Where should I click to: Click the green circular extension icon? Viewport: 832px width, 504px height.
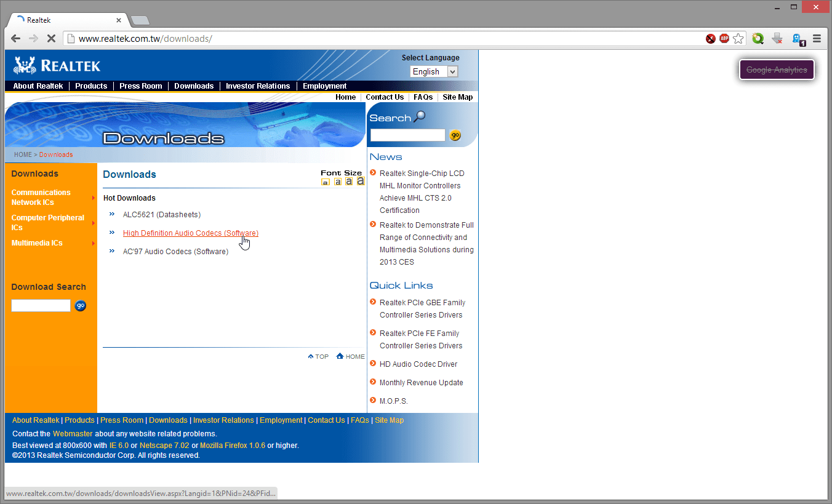[758, 39]
